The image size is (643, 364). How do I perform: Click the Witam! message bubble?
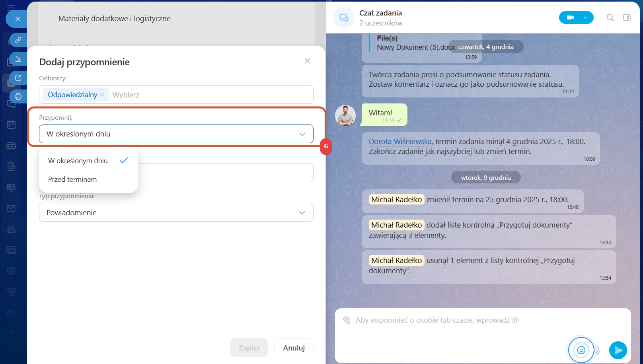tap(384, 115)
